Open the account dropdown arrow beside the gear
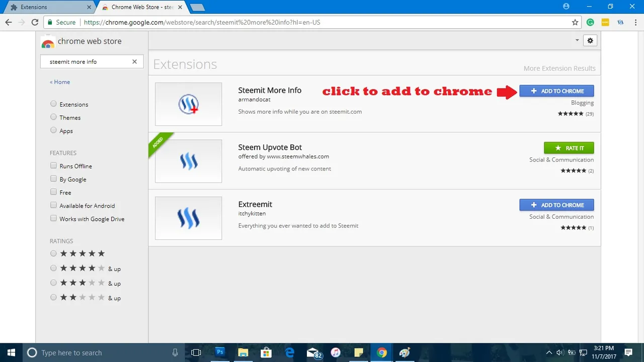 [577, 41]
